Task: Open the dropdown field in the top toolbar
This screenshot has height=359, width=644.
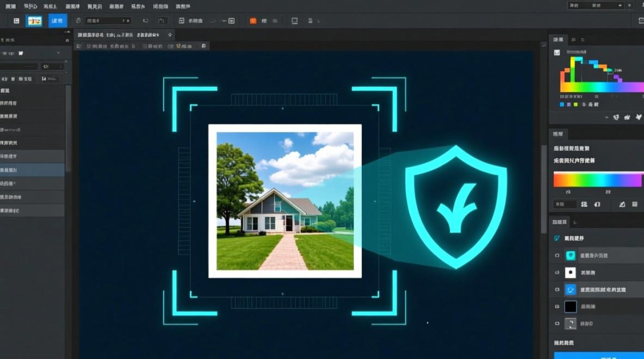Action: [x=108, y=21]
